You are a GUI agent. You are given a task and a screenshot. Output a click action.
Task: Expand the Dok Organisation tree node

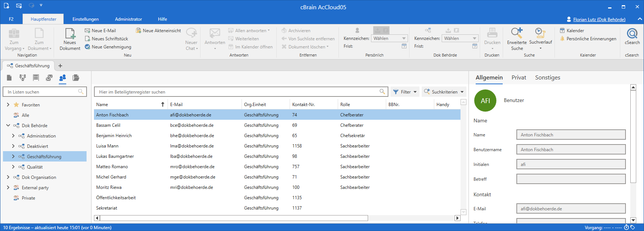tap(8, 177)
